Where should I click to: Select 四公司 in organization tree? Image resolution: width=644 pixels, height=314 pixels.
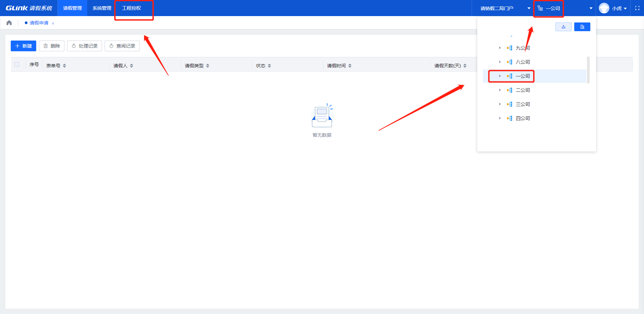(523, 118)
